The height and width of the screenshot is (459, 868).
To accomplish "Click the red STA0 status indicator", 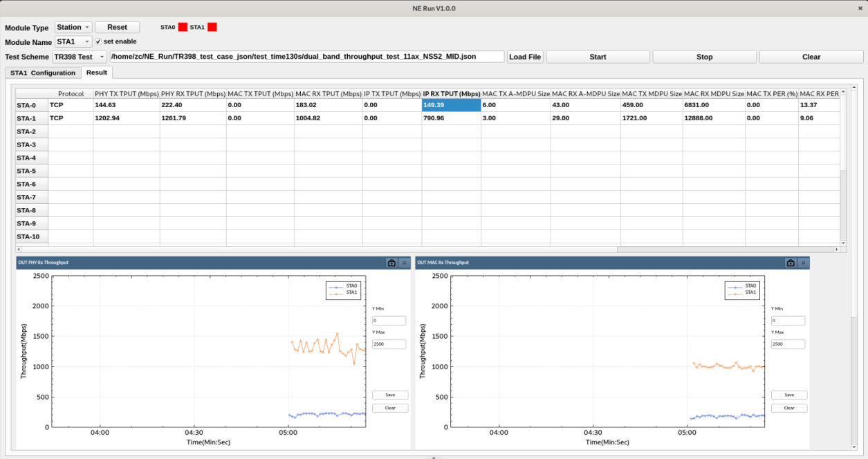I will tap(183, 27).
